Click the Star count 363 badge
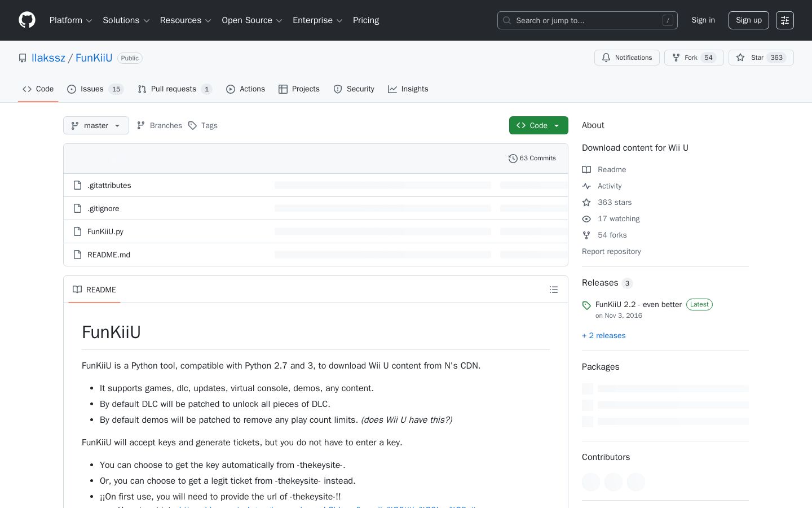Viewport: 812px width, 508px height. click(776, 58)
